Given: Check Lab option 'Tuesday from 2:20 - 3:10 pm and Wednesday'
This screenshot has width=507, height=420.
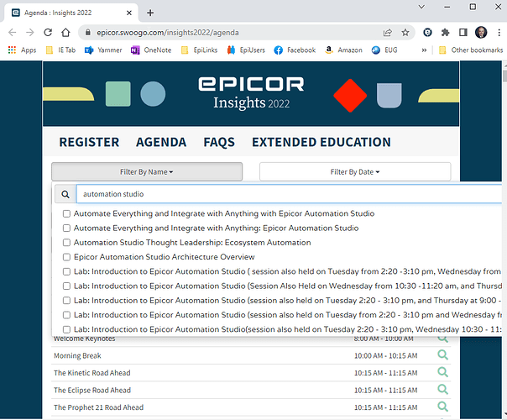Looking at the screenshot, I should click(66, 315).
